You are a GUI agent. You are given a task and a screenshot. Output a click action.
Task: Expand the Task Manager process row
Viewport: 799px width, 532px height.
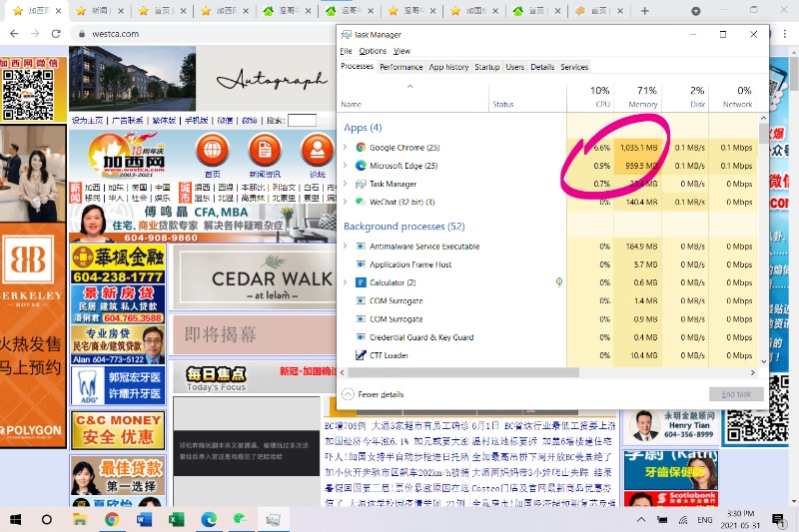tap(346, 184)
